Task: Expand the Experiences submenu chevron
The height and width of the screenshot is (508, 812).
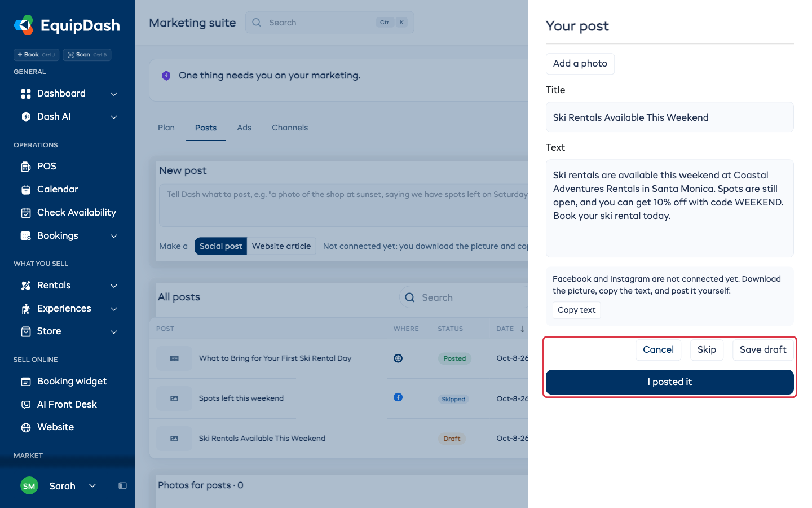Action: tap(114, 309)
